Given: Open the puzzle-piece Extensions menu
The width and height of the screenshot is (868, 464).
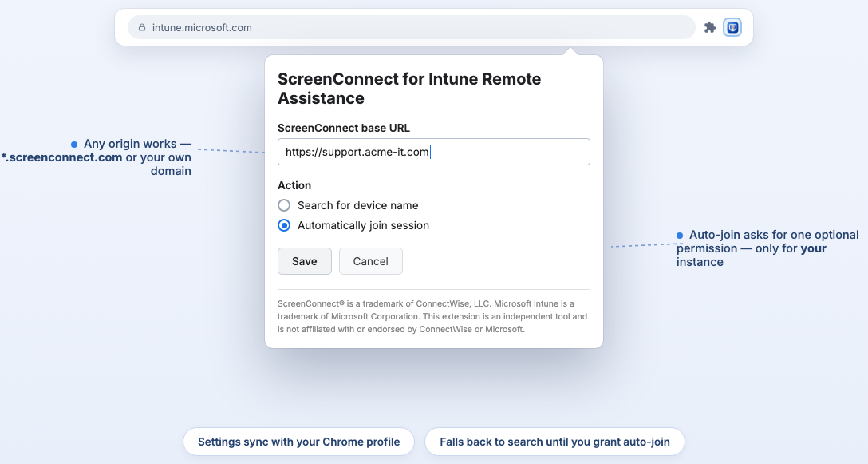Looking at the screenshot, I should [710, 27].
